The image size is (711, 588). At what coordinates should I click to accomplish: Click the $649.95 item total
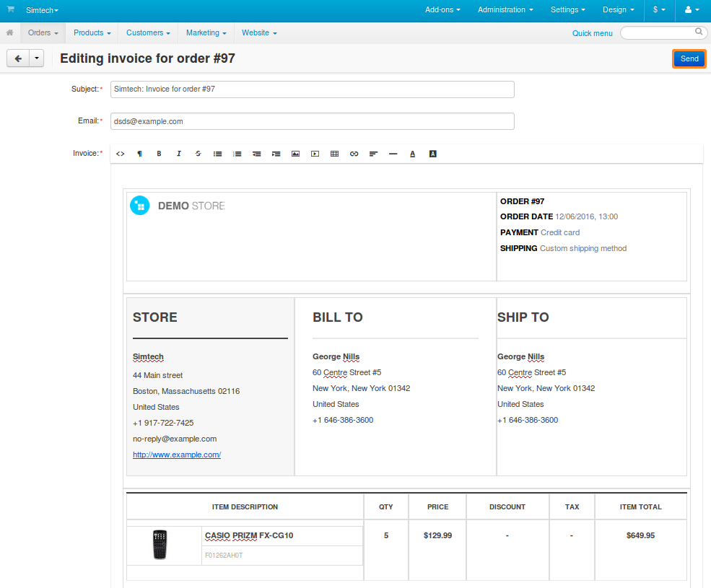640,535
